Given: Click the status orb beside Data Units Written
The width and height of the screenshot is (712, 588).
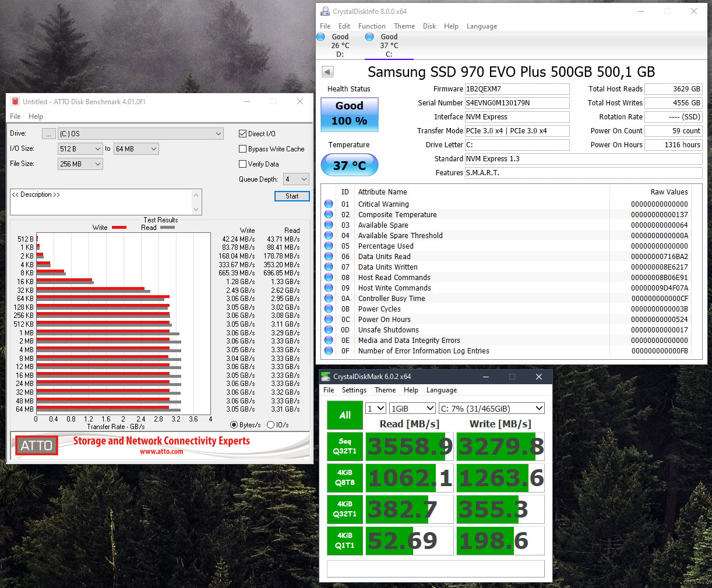Looking at the screenshot, I should click(x=329, y=267).
